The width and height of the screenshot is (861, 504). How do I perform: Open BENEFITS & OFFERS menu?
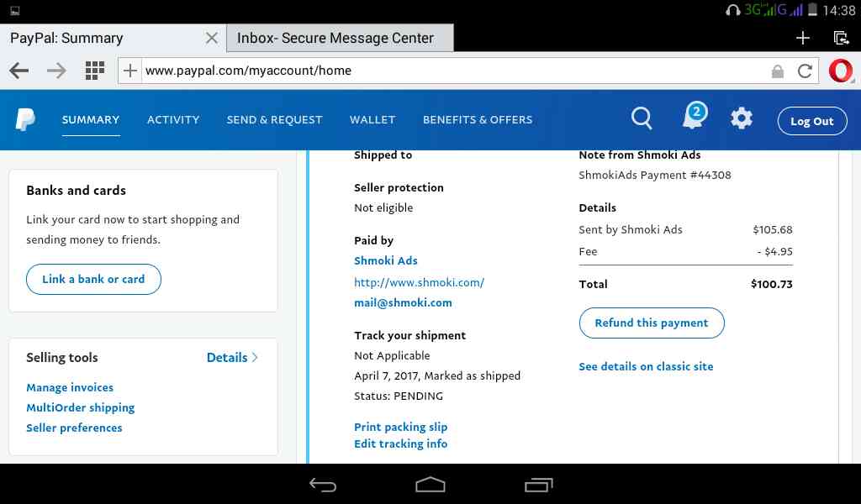point(478,120)
